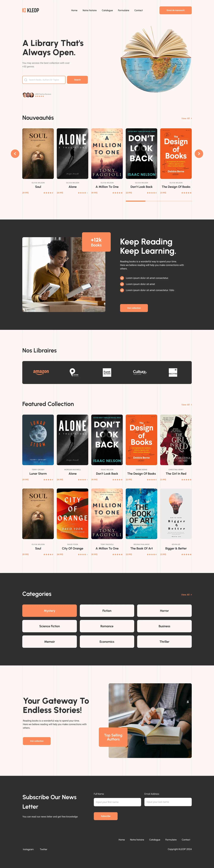Click Voir collection under Your Gateway To Endless Stories
This screenshot has width=214, height=868.
(x=37, y=741)
